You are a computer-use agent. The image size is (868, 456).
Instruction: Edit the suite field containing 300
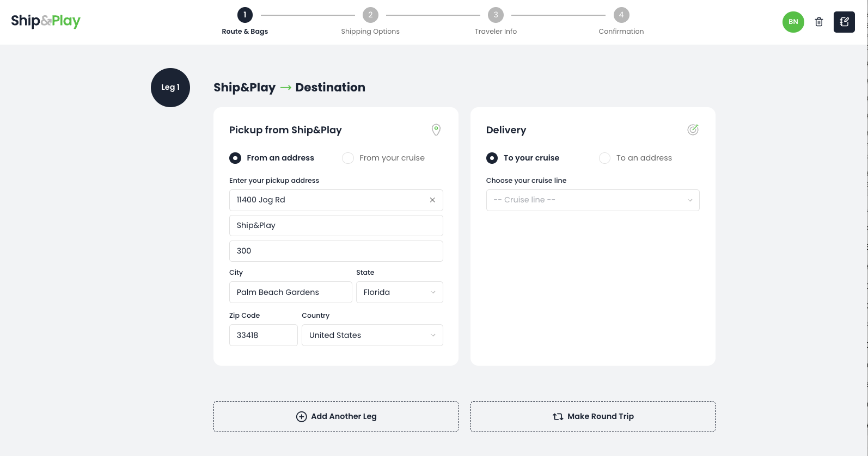[336, 251]
